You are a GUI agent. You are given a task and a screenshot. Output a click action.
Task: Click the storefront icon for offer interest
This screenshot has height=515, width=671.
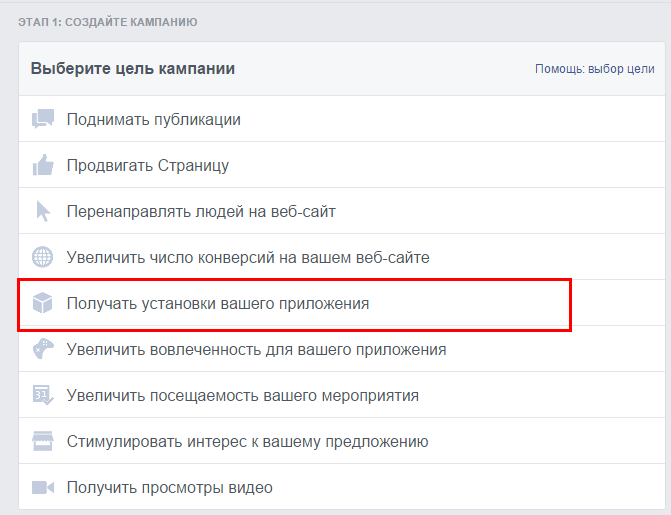(43, 441)
